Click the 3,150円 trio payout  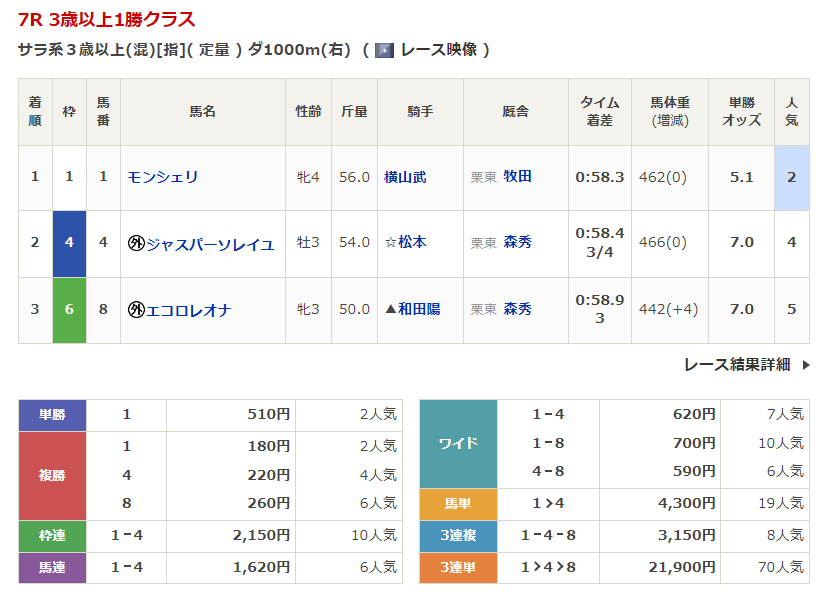tap(687, 536)
